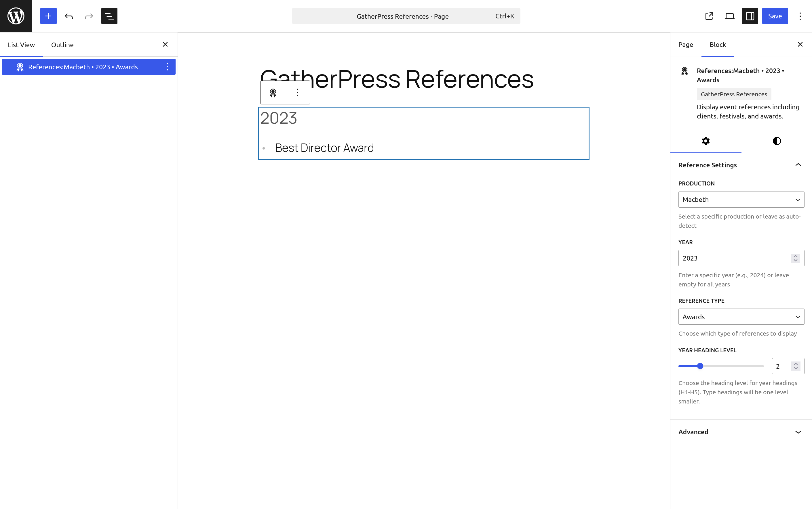Click the WordPress logo to leave the editor

[16, 16]
